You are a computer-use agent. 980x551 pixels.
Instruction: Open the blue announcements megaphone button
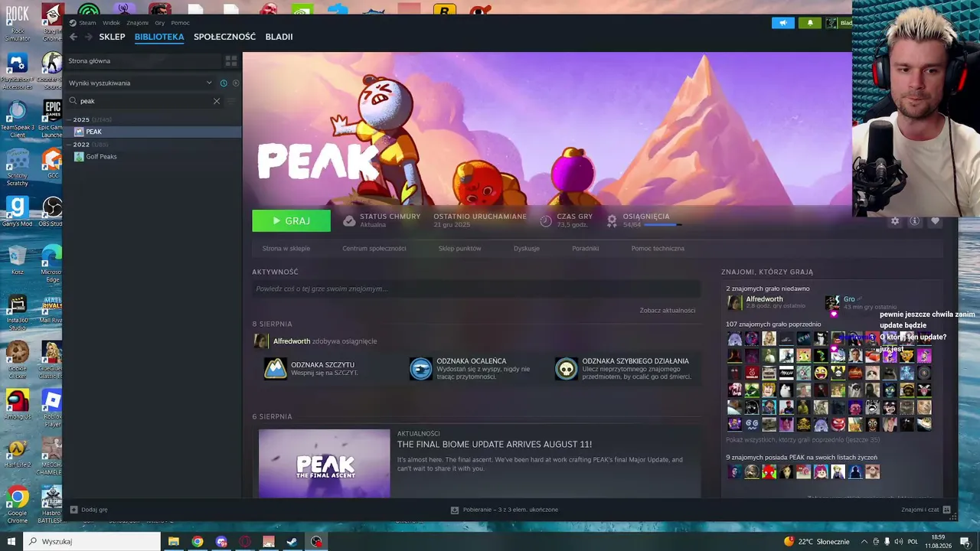(782, 23)
